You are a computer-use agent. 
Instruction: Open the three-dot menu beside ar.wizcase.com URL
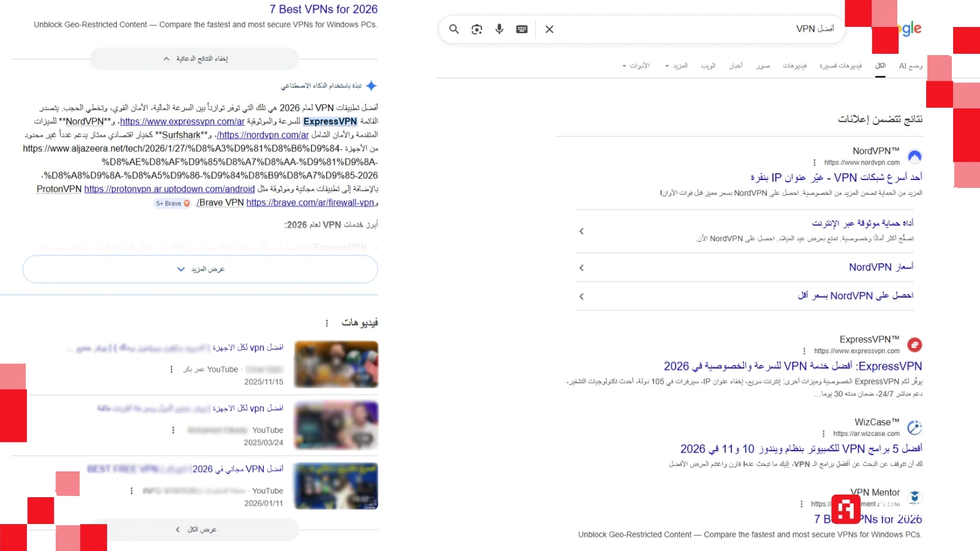(x=823, y=434)
